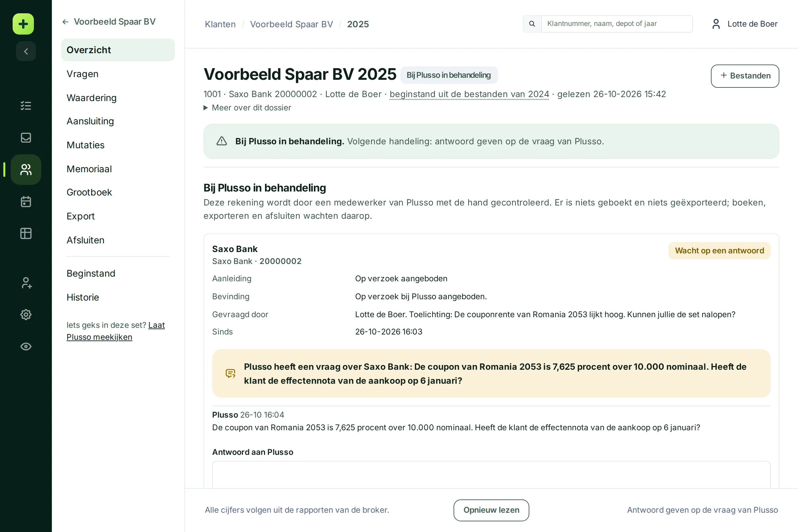Go back via arrow to Voorbeeld Spaar BV
This screenshot has height=532, width=798.
109,22
